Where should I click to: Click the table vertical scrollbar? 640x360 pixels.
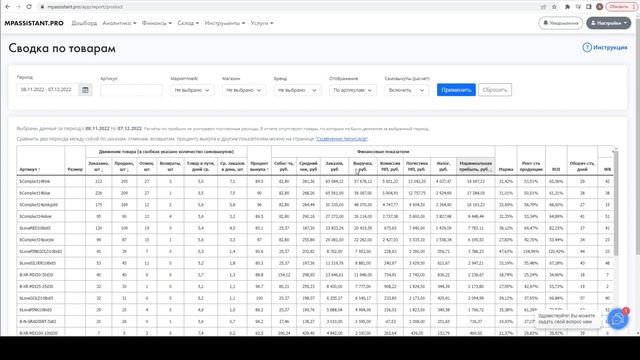point(616,202)
